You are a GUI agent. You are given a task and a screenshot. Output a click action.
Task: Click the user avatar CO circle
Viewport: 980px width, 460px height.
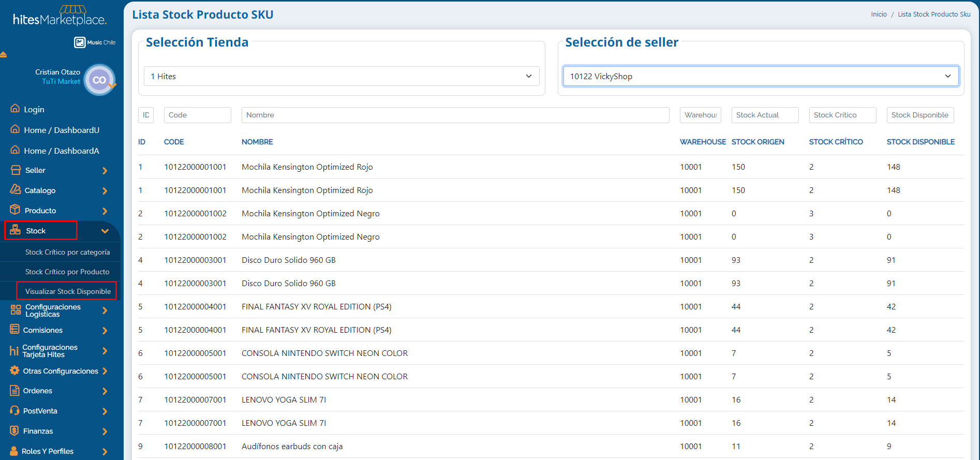click(x=99, y=80)
